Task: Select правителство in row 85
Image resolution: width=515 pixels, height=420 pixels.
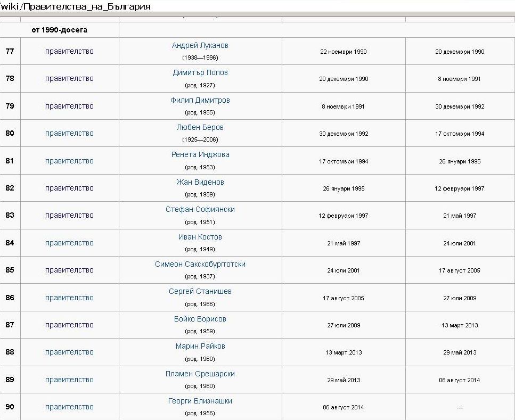Action: pos(69,270)
